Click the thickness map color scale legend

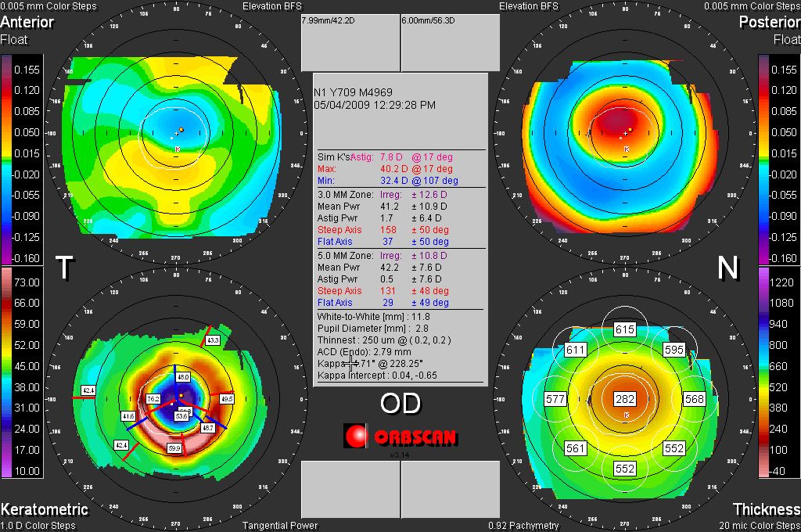[764, 372]
